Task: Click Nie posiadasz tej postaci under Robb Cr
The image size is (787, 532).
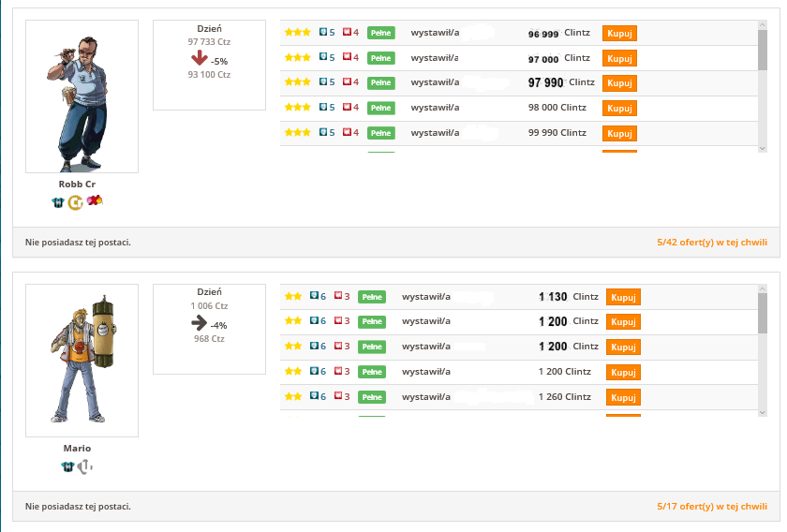Action: coord(78,243)
